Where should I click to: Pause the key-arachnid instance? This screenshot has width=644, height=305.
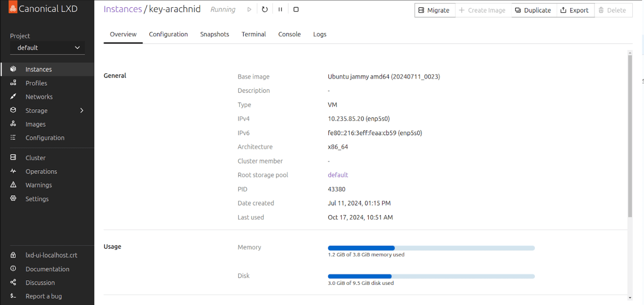(x=280, y=9)
